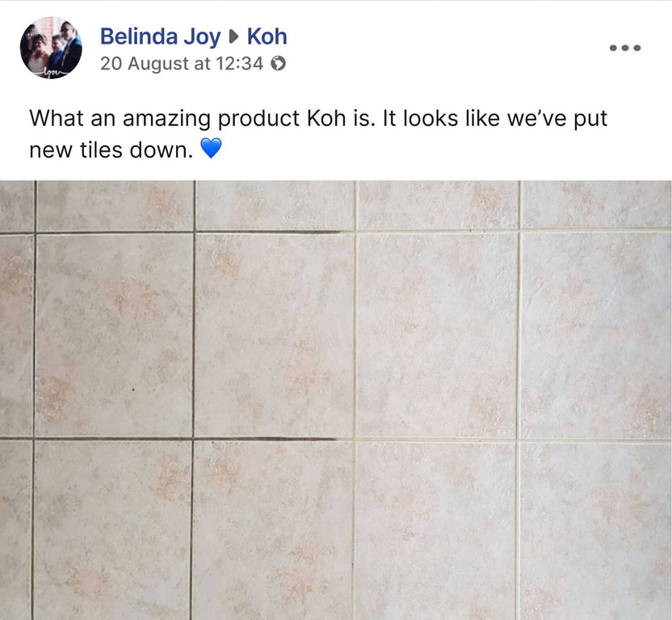
Task: Open the Koh page link in header
Action: 267,36
